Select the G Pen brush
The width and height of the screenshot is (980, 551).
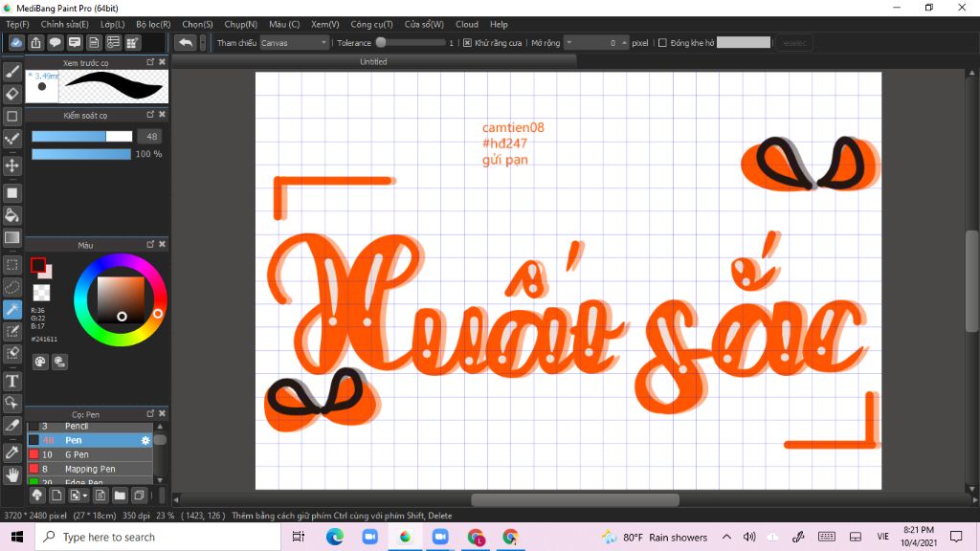coord(90,454)
